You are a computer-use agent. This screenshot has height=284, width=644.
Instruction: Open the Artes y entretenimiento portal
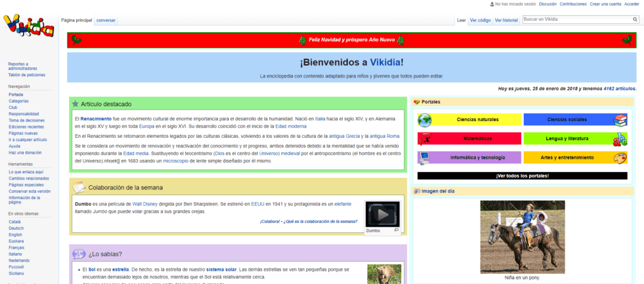coord(567,157)
